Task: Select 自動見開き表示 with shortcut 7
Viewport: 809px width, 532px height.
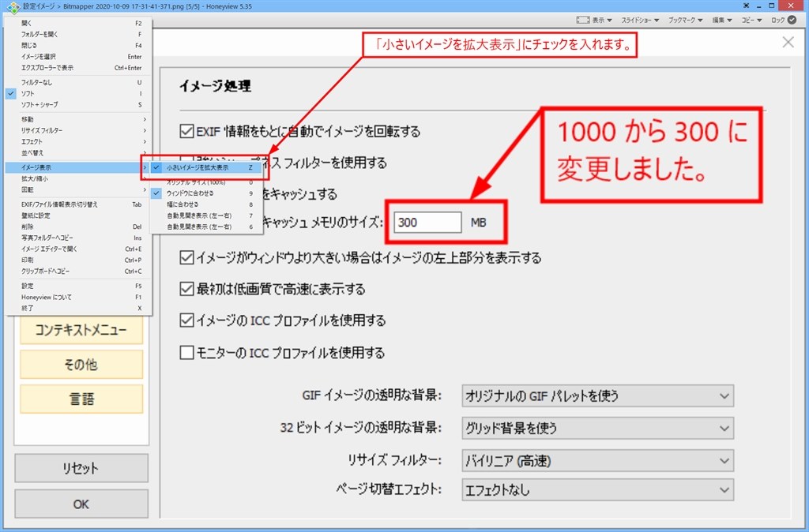Action: tap(206, 215)
